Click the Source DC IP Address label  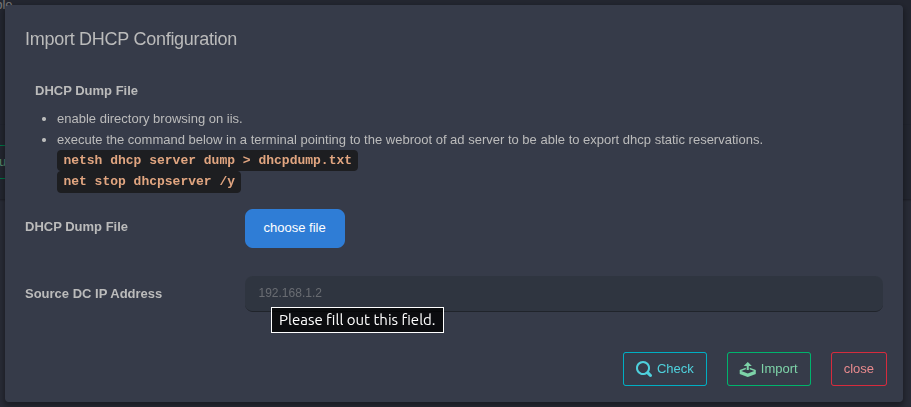(x=94, y=294)
